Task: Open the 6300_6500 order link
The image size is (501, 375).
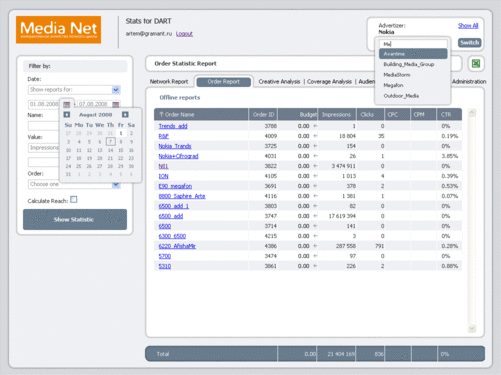Action: point(172,236)
